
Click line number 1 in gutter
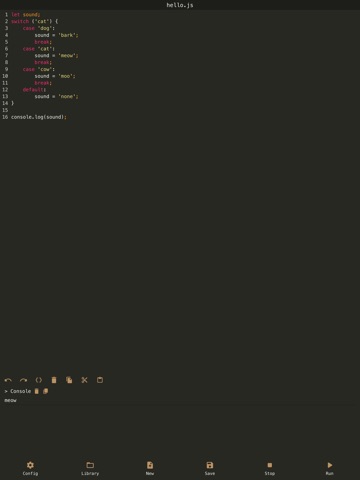[6, 15]
